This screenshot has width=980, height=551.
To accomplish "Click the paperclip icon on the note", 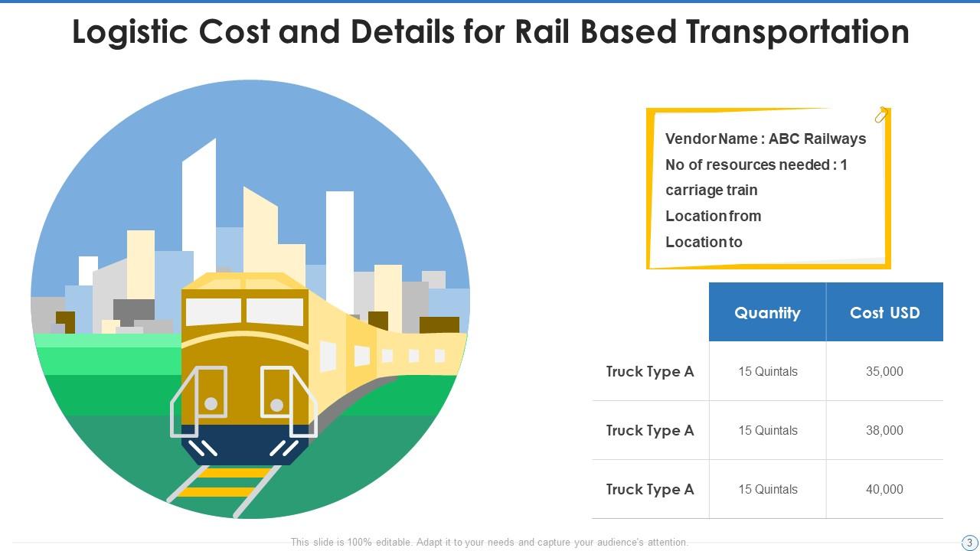I will pos(881,115).
